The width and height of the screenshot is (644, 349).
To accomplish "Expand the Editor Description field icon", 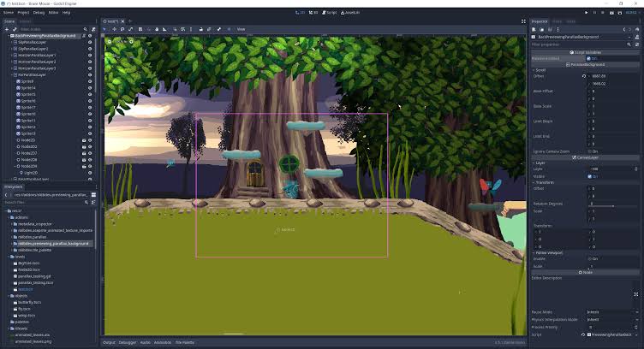I will [636, 294].
